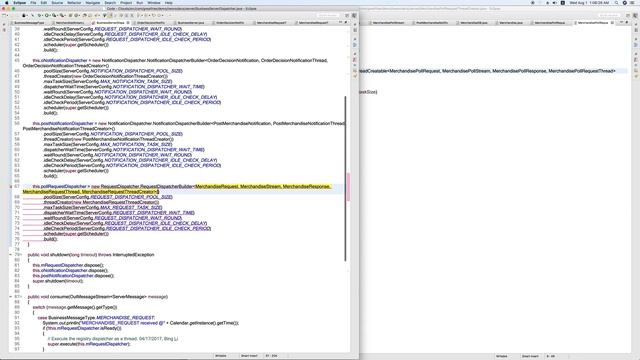The image size is (640, 360).
Task: Focus the Quick Access field in back window
Action: (609, 16)
